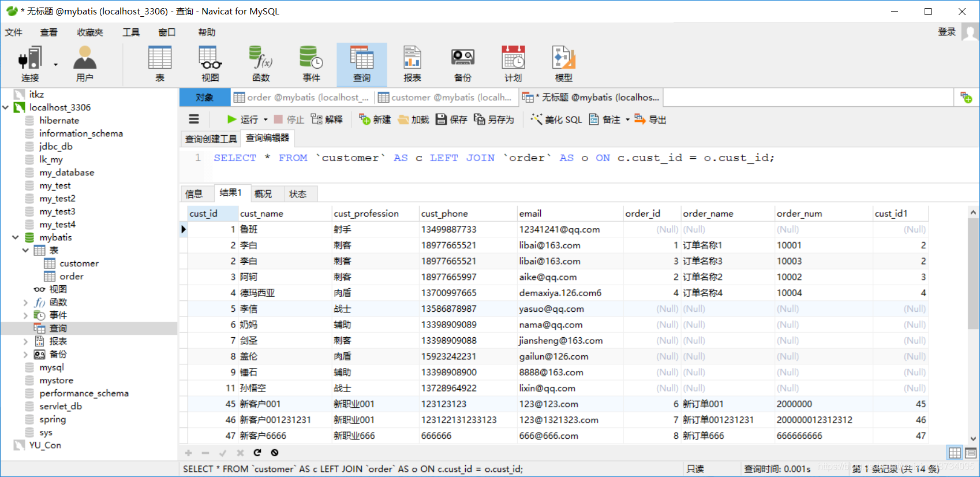
Task: Open the 收藏夹 menu
Action: click(x=90, y=32)
